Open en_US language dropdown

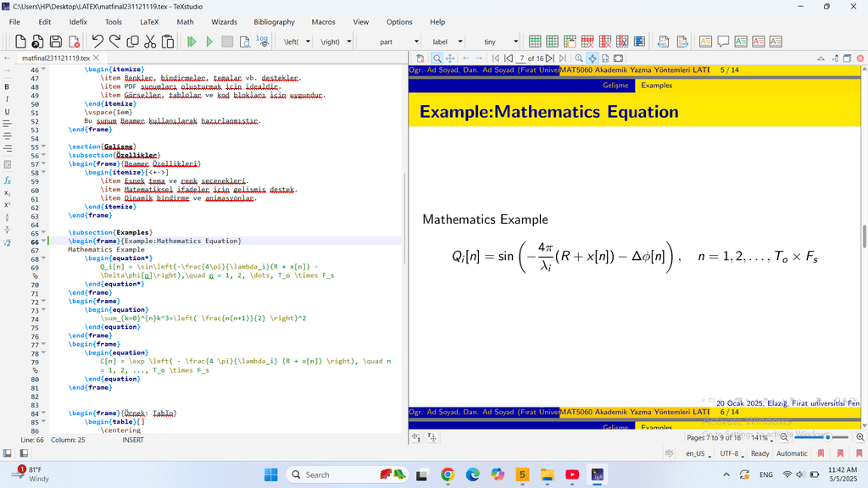[698, 453]
